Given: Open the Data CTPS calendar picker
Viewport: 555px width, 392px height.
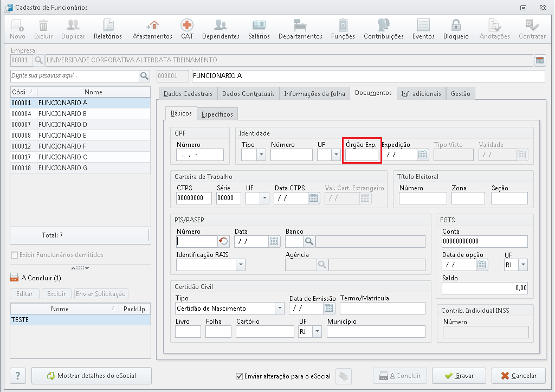Looking at the screenshot, I should click(x=313, y=198).
